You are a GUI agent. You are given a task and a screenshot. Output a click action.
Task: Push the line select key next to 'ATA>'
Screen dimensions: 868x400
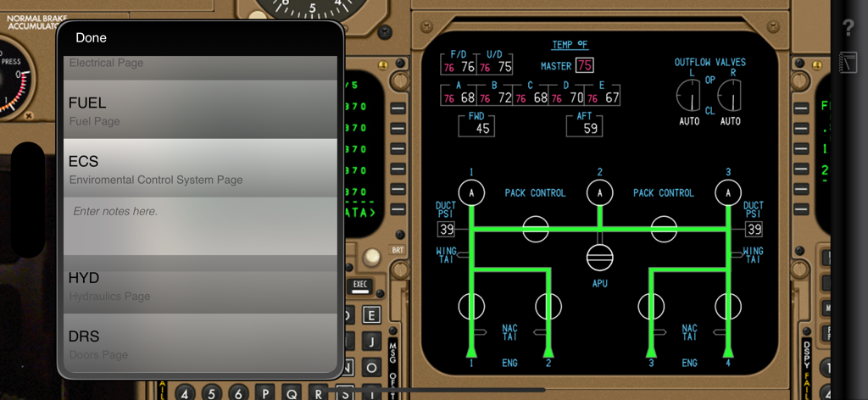tap(398, 211)
